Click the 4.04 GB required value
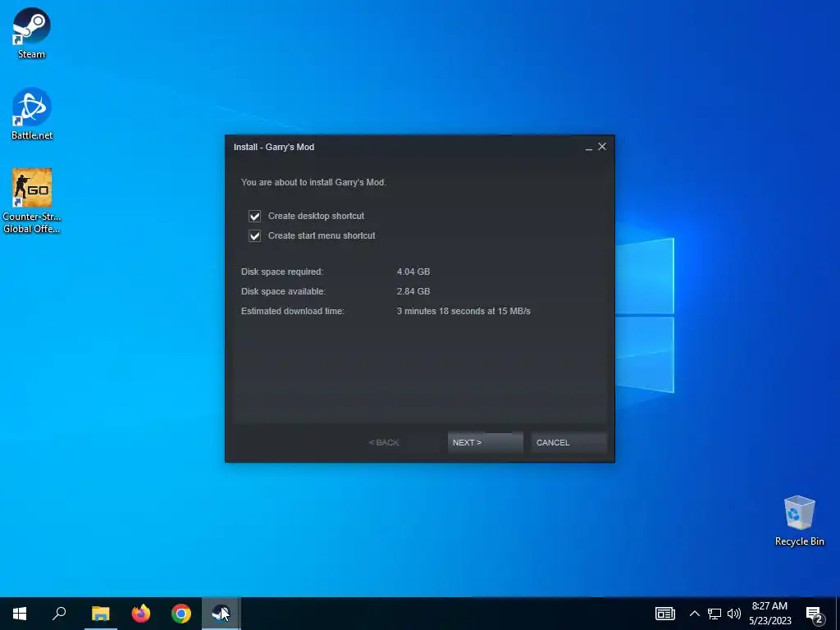This screenshot has height=630, width=840. point(413,272)
